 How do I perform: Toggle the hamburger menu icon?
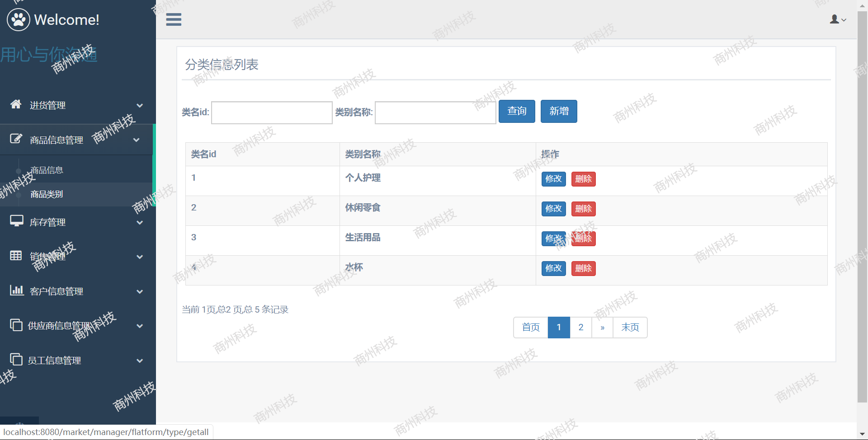click(x=174, y=19)
